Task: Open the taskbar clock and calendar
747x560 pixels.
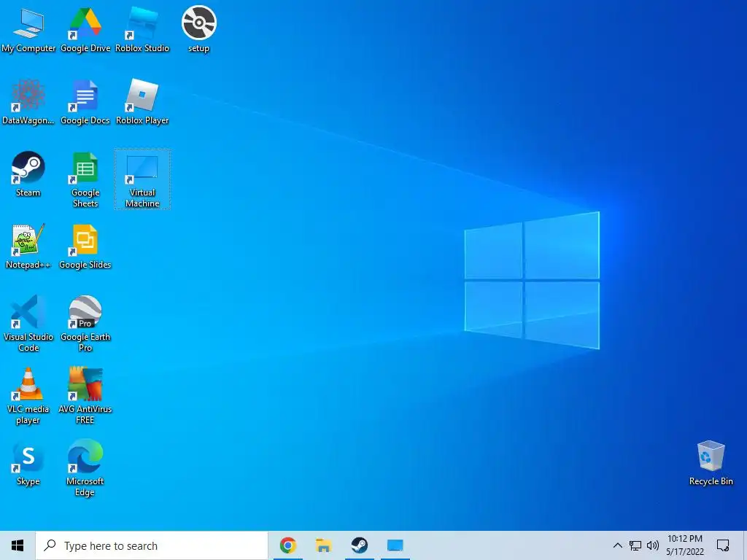Action: [684, 545]
